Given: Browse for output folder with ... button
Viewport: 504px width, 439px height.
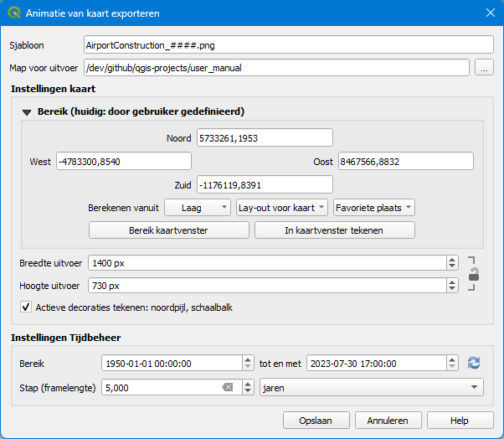Looking at the screenshot, I should point(483,68).
